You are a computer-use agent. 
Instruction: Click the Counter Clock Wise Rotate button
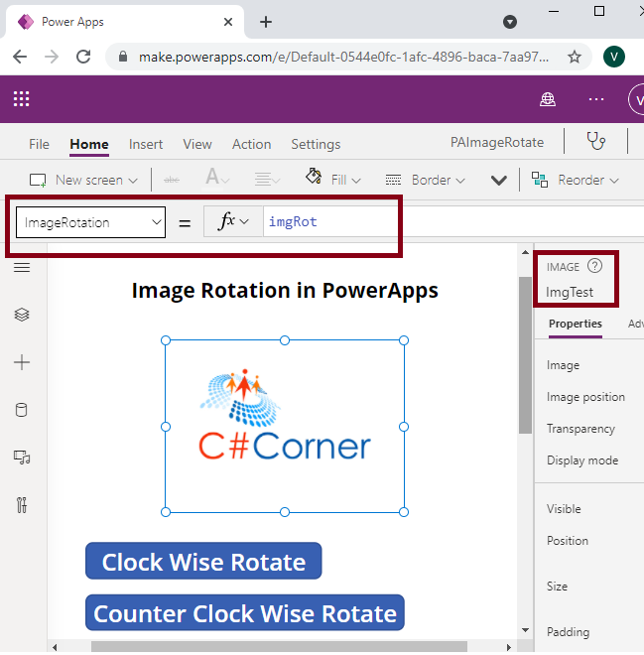[245, 612]
